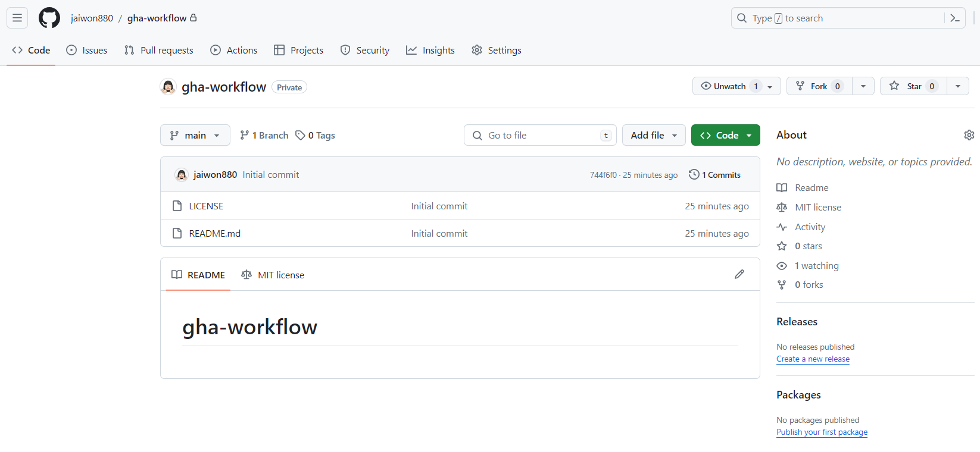
Task: Click the star icon beside 0 stars
Action: click(782, 246)
